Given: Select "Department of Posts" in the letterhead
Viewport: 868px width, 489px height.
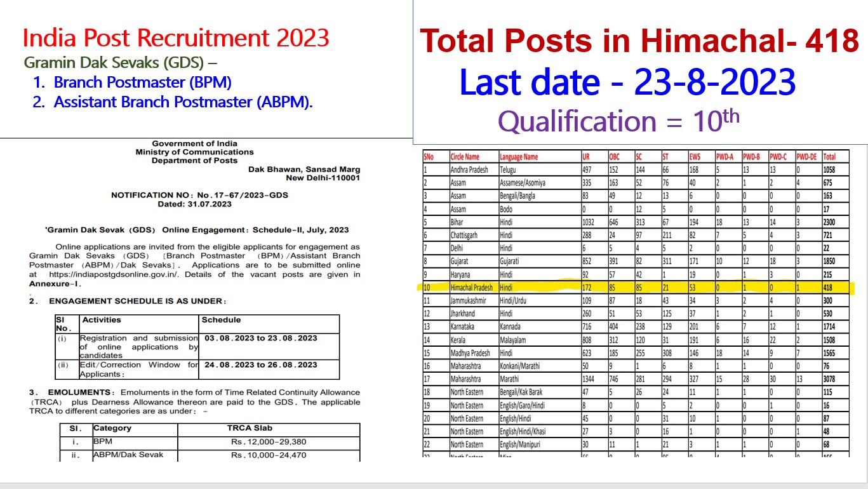Looking at the screenshot, I should (194, 161).
